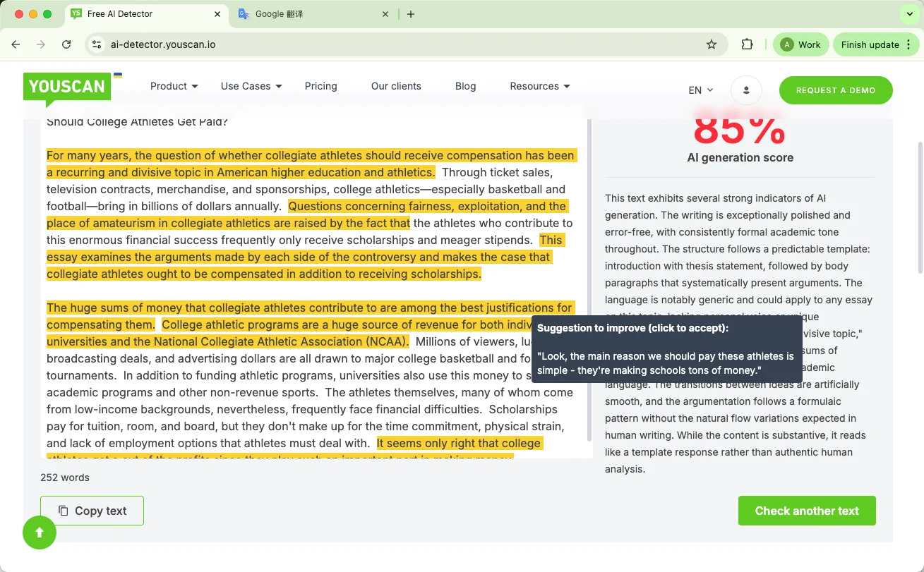Click the scroll-to-top arrow button
The width and height of the screenshot is (924, 572).
click(x=40, y=533)
